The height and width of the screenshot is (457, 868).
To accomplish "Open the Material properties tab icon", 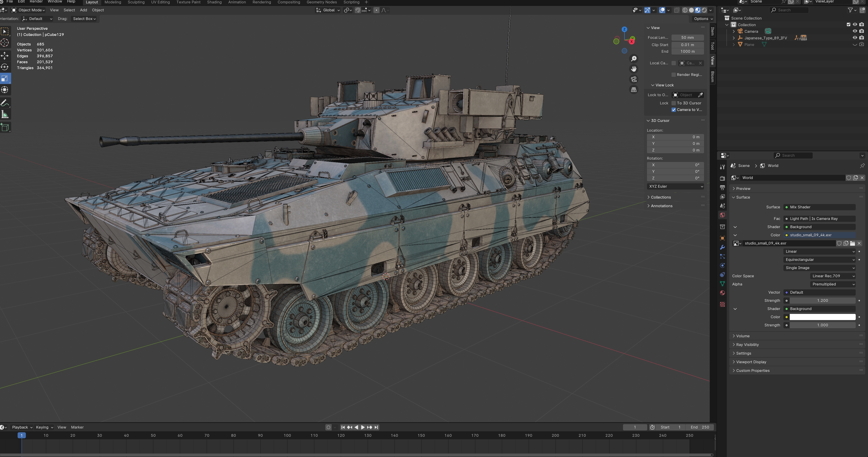I will (722, 293).
